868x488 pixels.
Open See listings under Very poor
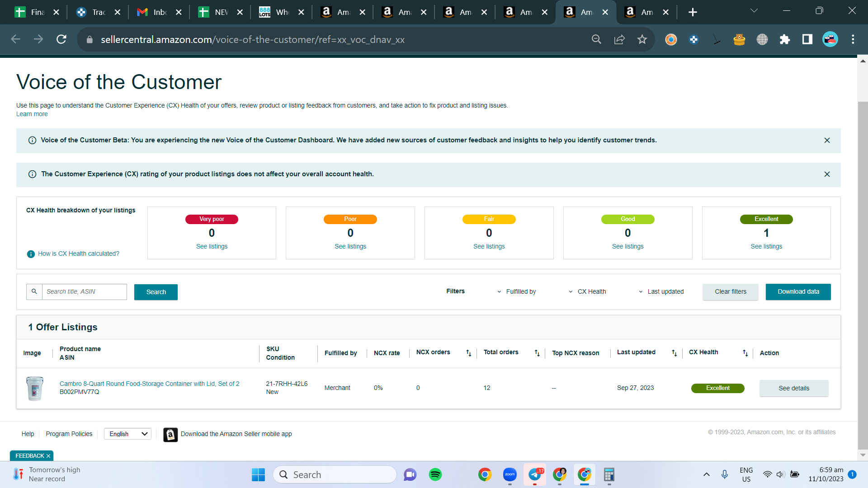212,246
